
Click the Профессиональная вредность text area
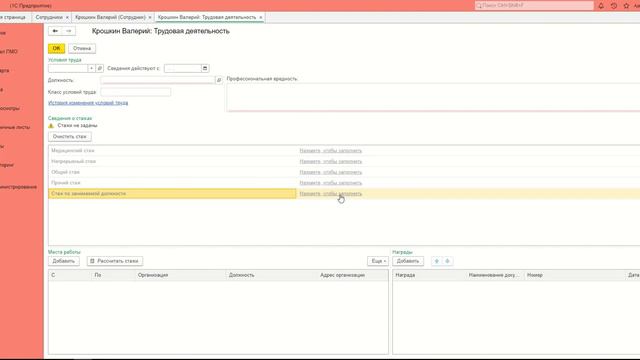tap(433, 97)
